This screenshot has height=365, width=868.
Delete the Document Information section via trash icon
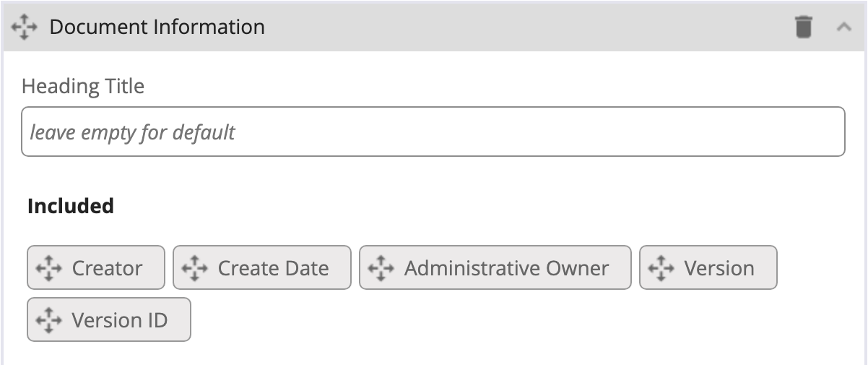click(803, 27)
